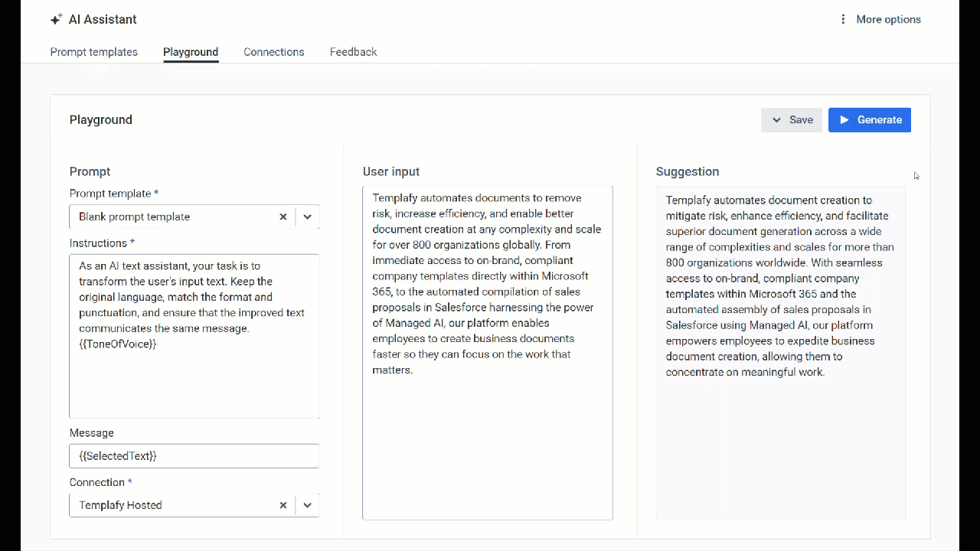Click the Playground panel heading

[101, 120]
